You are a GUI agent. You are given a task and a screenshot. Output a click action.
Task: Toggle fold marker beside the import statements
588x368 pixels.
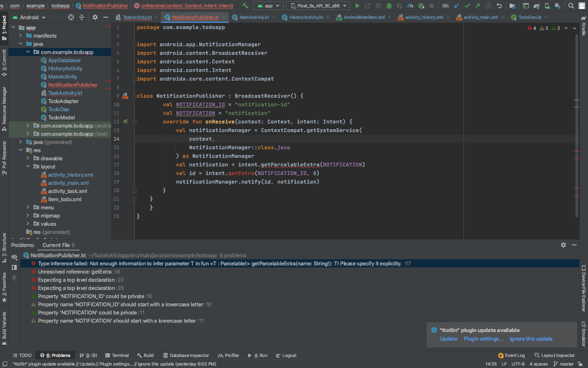[134, 45]
